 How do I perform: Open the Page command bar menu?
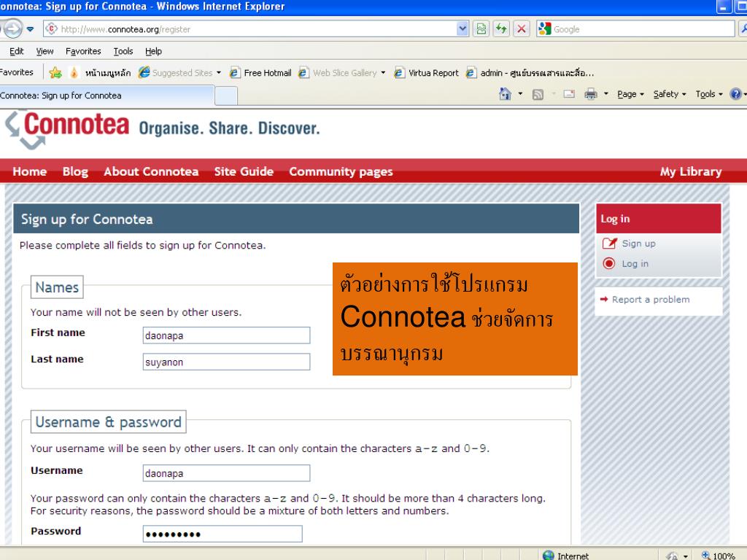(x=630, y=94)
